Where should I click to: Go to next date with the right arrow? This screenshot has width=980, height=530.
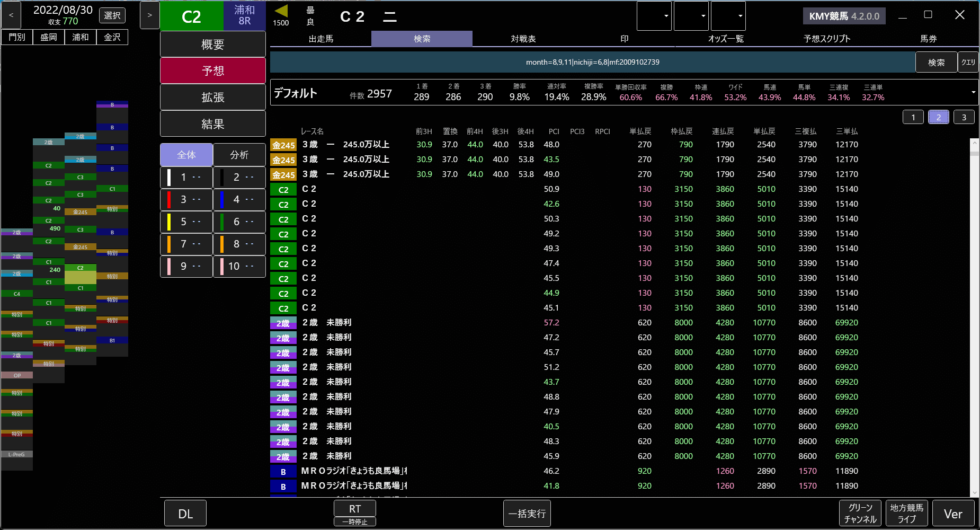(149, 15)
